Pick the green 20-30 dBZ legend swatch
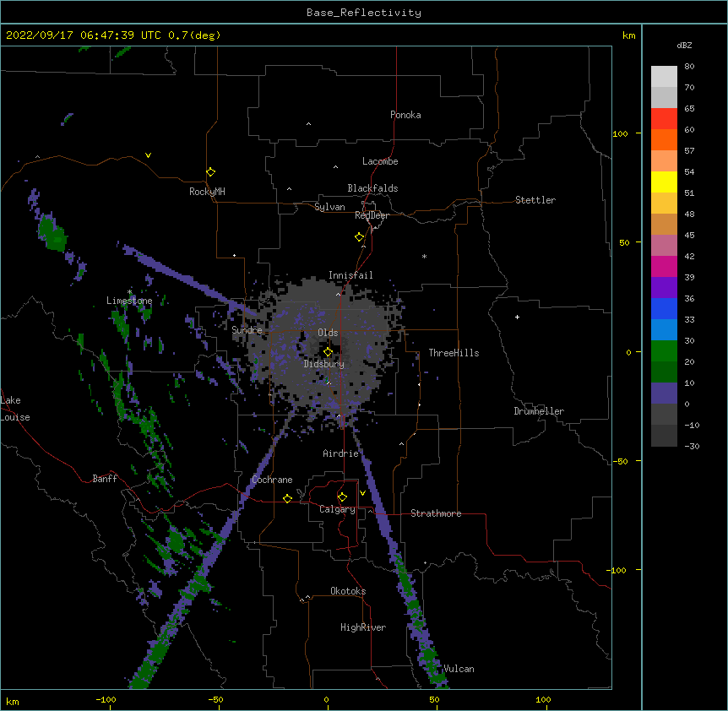This screenshot has width=728, height=711. (x=664, y=351)
